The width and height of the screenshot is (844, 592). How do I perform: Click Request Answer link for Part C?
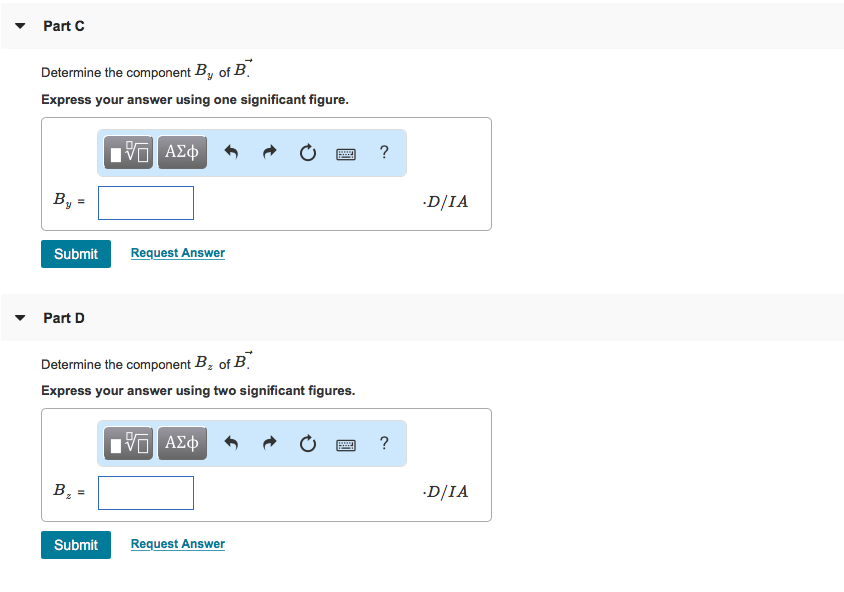point(178,253)
